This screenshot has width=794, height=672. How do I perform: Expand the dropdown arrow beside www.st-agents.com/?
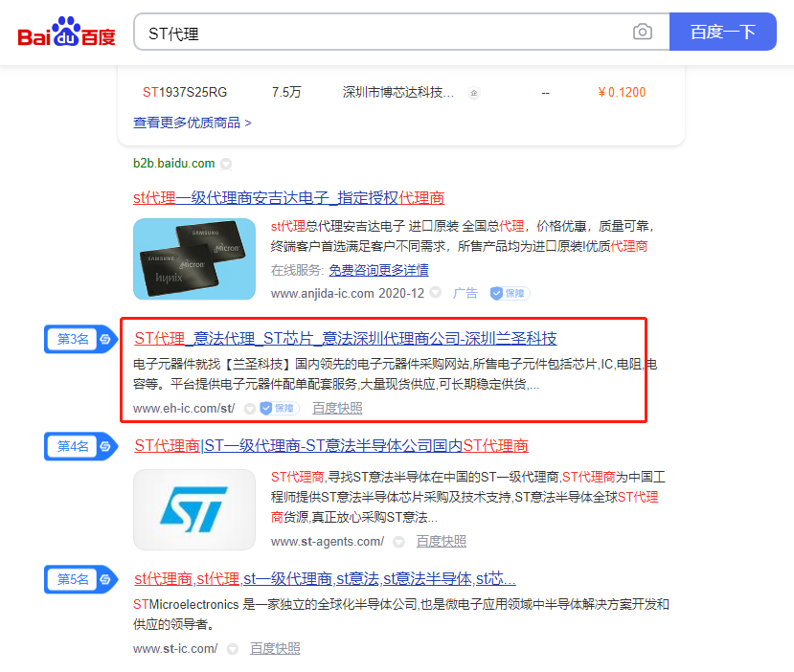tap(399, 542)
